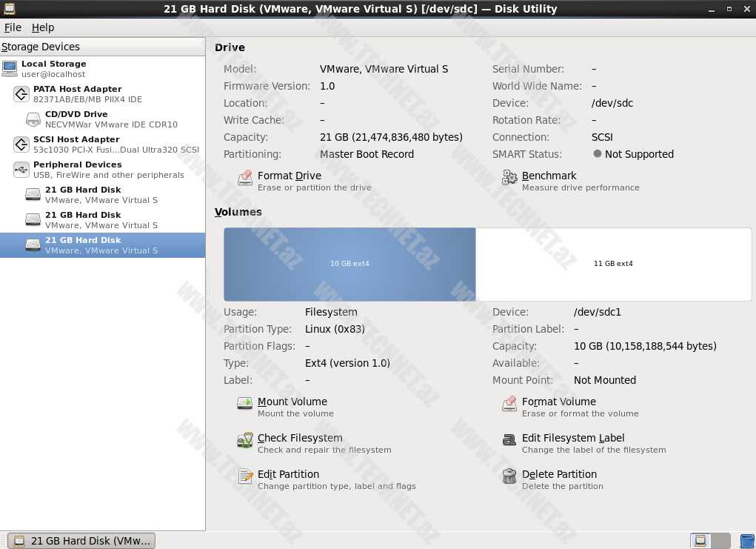
Task: Click the Mount Volume drive icon
Action: (245, 404)
